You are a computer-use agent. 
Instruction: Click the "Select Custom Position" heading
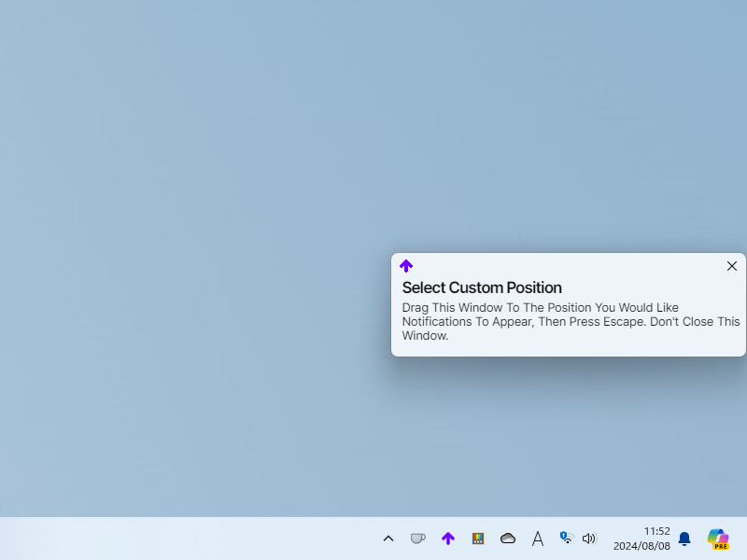[x=482, y=287]
